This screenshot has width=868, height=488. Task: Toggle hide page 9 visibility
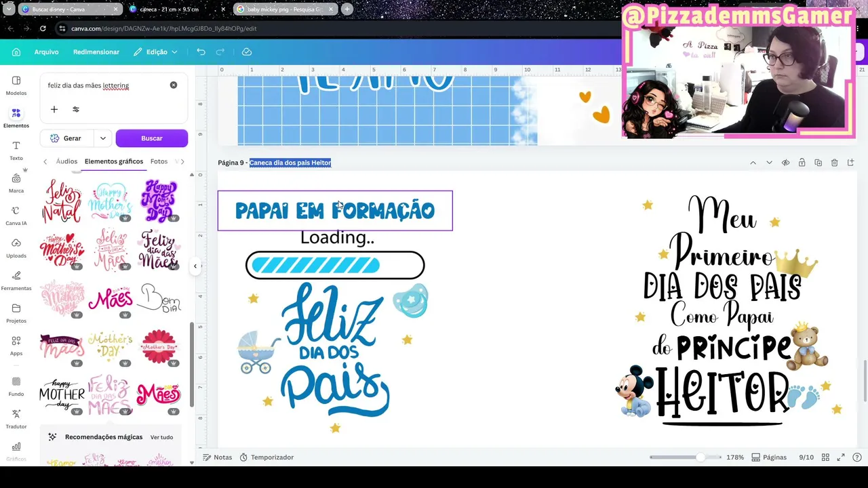point(785,163)
